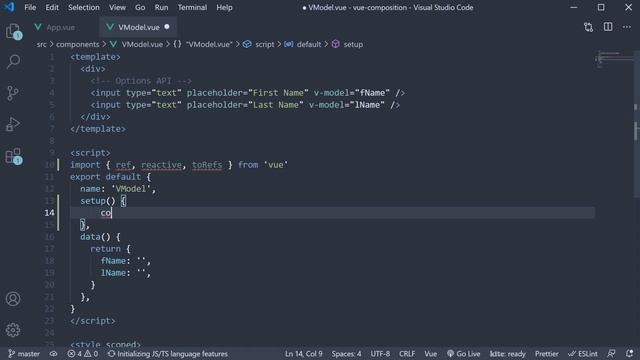The height and width of the screenshot is (360, 640).
Task: Click the 'Options API' comment line
Action: click(141, 81)
